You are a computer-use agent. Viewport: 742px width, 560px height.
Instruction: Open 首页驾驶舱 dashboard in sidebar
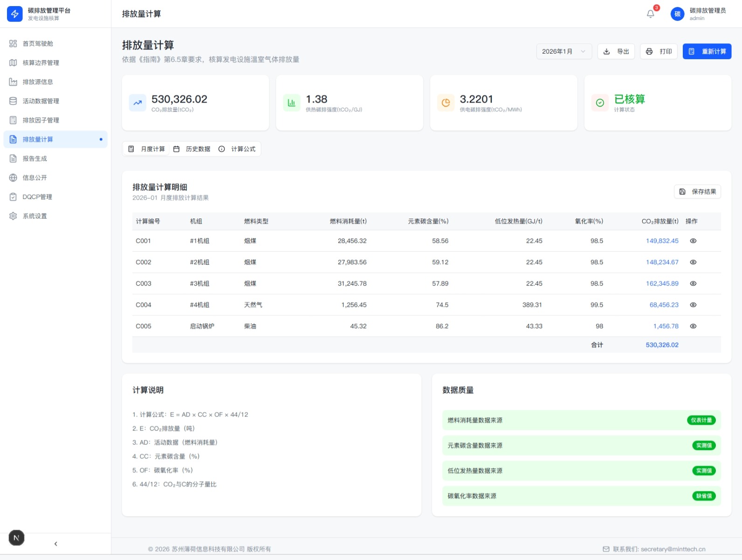click(38, 43)
